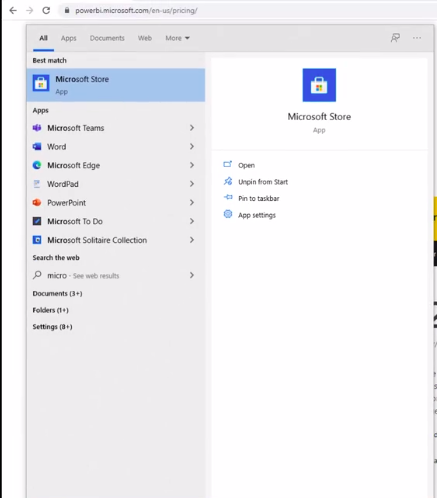
Task: Click the Pin to taskbar icon
Action: click(x=228, y=197)
